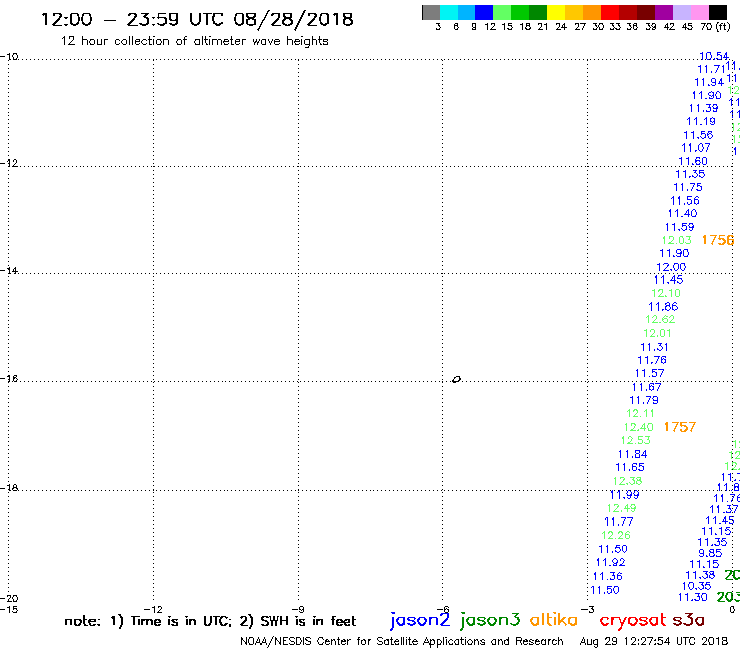This screenshot has height=650, width=740.
Task: Click the altika satellite legend label
Action: pos(554,620)
